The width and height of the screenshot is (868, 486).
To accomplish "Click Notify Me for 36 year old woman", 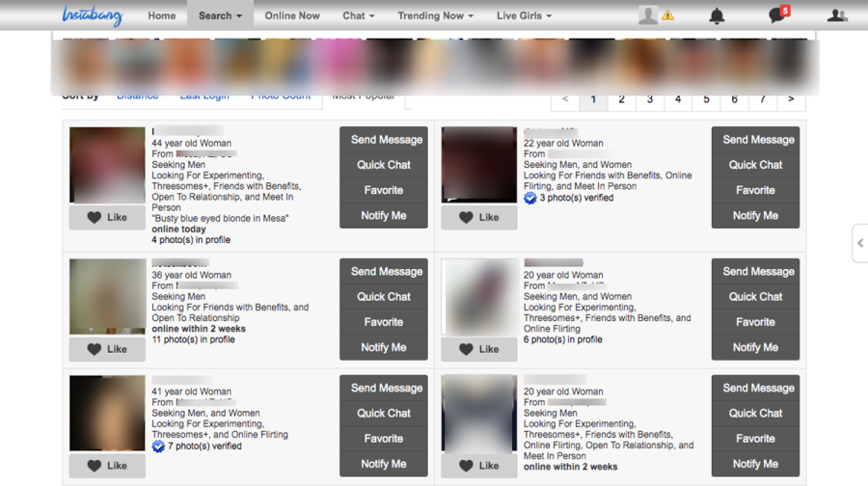I will (x=384, y=347).
